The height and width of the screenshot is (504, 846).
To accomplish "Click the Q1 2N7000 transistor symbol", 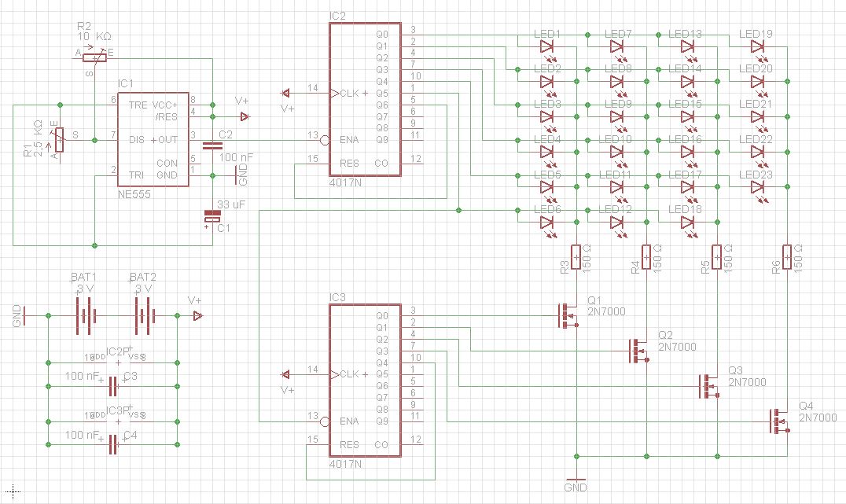I will (x=568, y=315).
